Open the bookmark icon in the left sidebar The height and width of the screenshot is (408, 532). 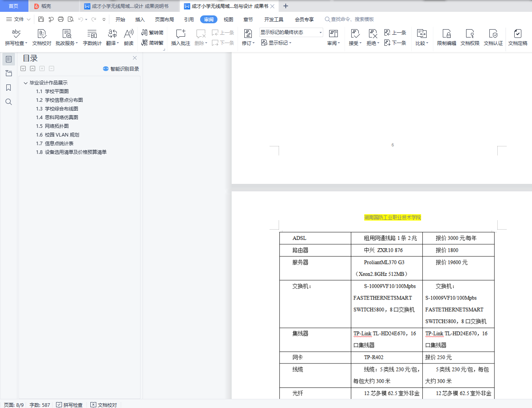pos(9,88)
